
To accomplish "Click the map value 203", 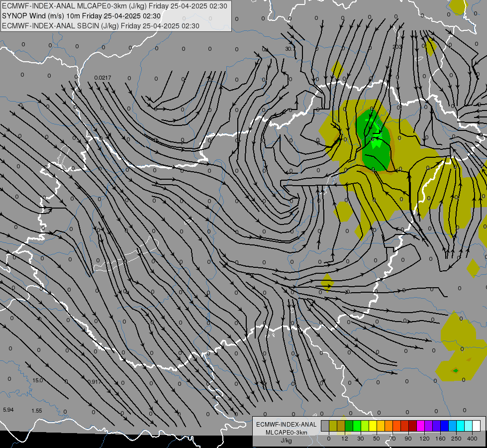I will pos(397,47).
